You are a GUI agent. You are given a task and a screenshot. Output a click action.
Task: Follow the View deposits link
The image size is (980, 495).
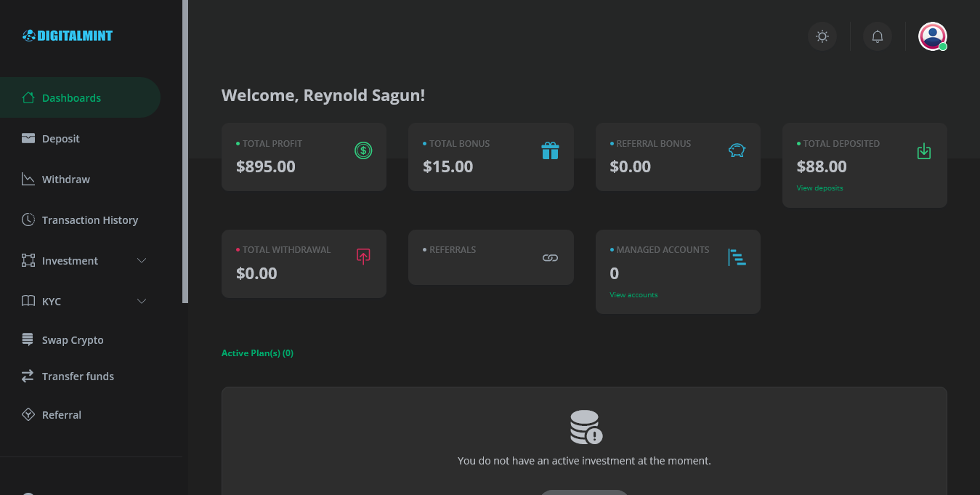pos(819,188)
